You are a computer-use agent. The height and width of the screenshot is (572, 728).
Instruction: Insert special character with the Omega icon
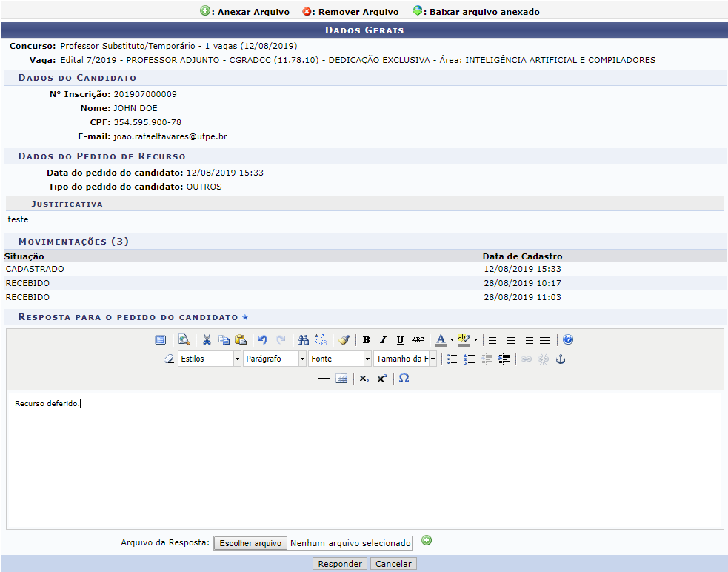pos(404,379)
